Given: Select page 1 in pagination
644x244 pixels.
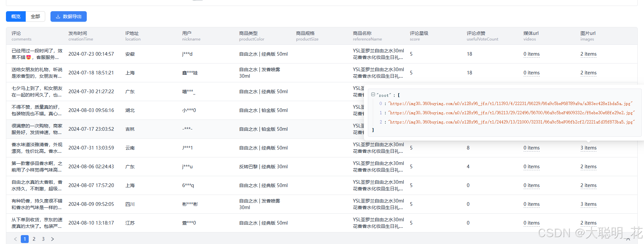Looking at the screenshot, I should point(25,239).
